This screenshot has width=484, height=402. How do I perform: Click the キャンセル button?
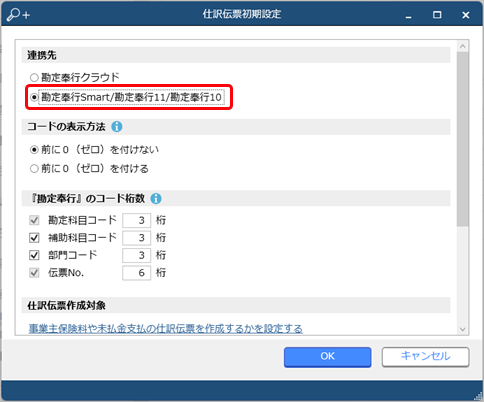425,357
